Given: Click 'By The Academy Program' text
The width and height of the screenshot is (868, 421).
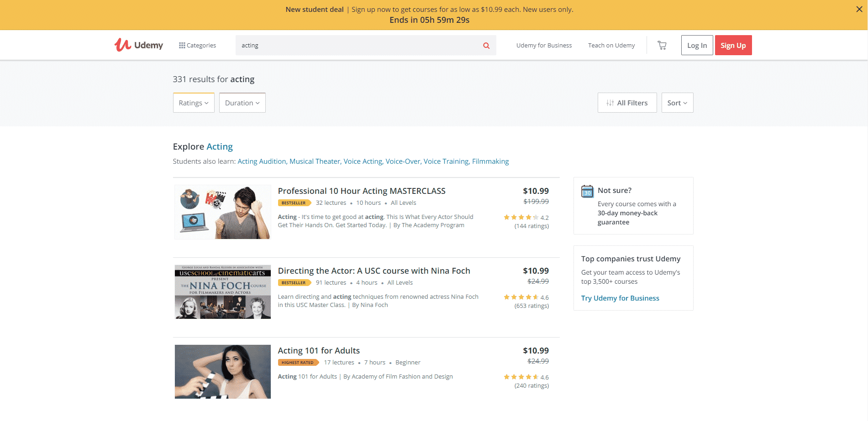Looking at the screenshot, I should (x=429, y=225).
